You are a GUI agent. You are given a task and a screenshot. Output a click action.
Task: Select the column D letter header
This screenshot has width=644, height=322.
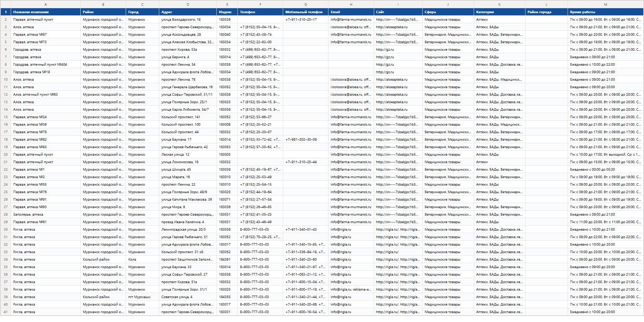click(188, 4)
